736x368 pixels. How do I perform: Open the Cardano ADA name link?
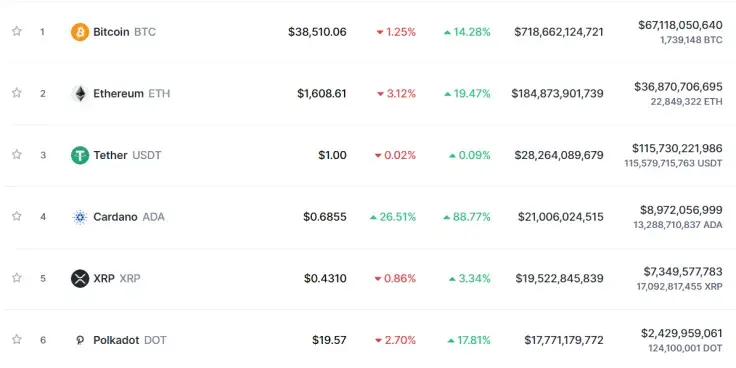click(x=129, y=217)
